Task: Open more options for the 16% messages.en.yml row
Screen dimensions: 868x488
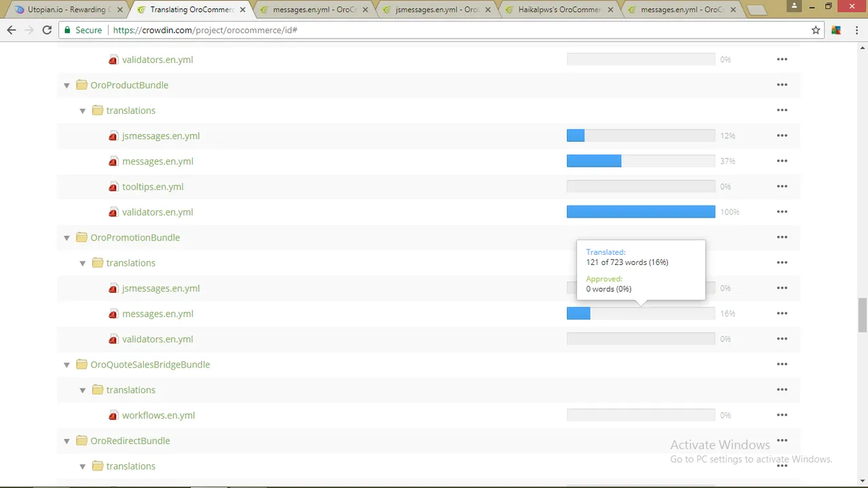Action: click(x=782, y=314)
